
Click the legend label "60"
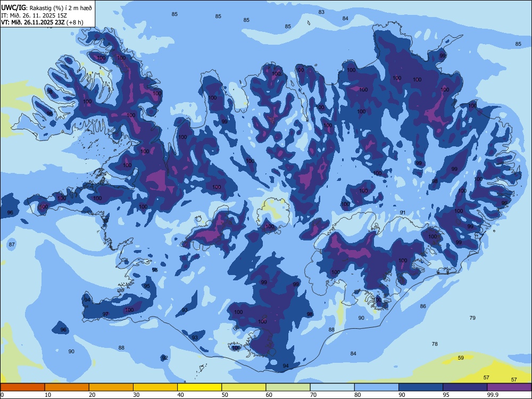[269, 395]
